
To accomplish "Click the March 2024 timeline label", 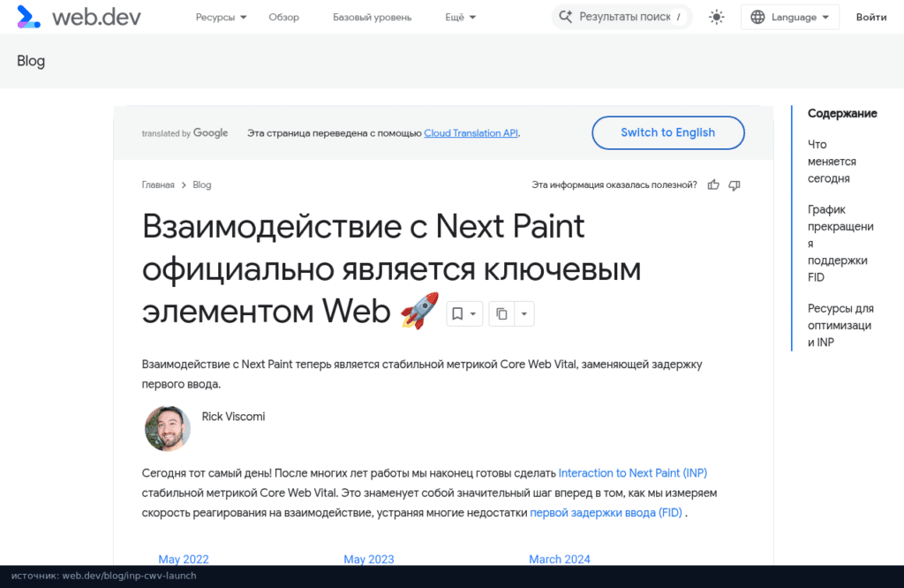I will click(560, 559).
